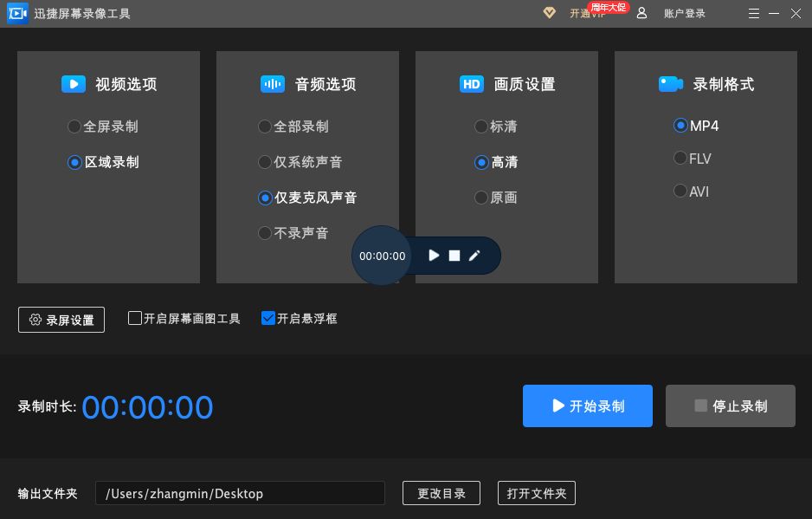This screenshot has width=812, height=519.
Task: Select 全屏录制 full screen recording option
Action: point(74,127)
